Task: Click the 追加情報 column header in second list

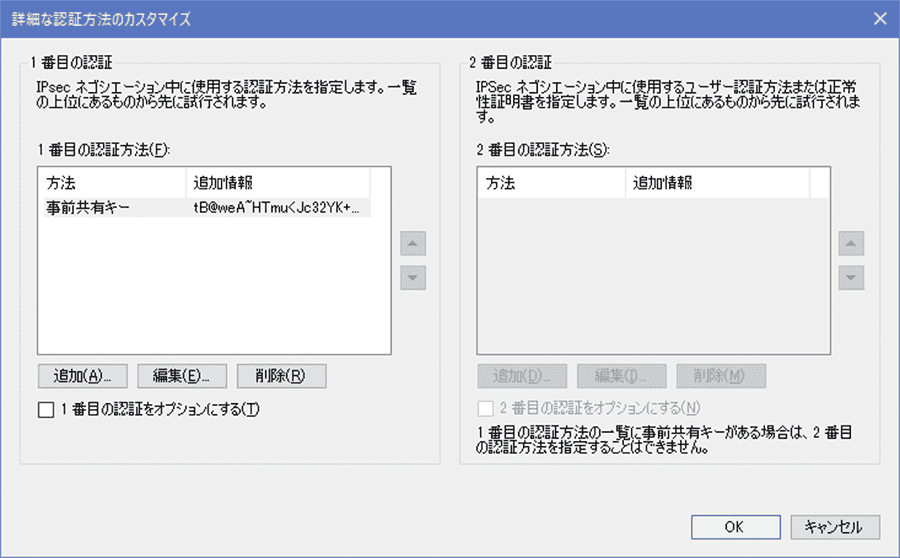Action: (x=717, y=183)
